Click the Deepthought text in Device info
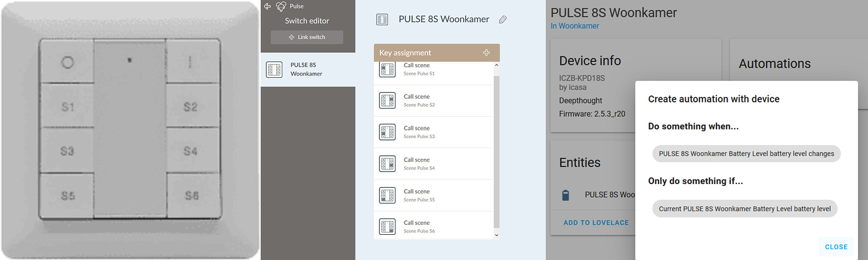Screen dimensions: 868x260 (581, 100)
